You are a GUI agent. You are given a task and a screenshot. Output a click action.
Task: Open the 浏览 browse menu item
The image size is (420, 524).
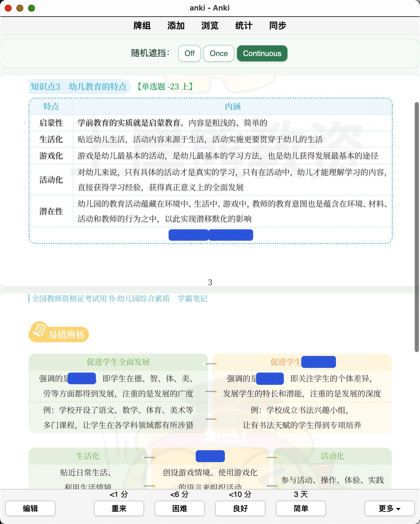click(210, 26)
